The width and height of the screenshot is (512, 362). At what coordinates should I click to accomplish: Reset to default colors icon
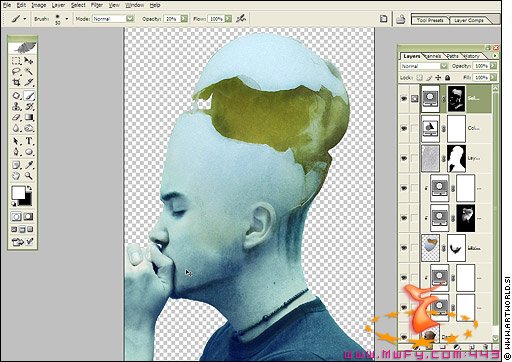point(14,204)
